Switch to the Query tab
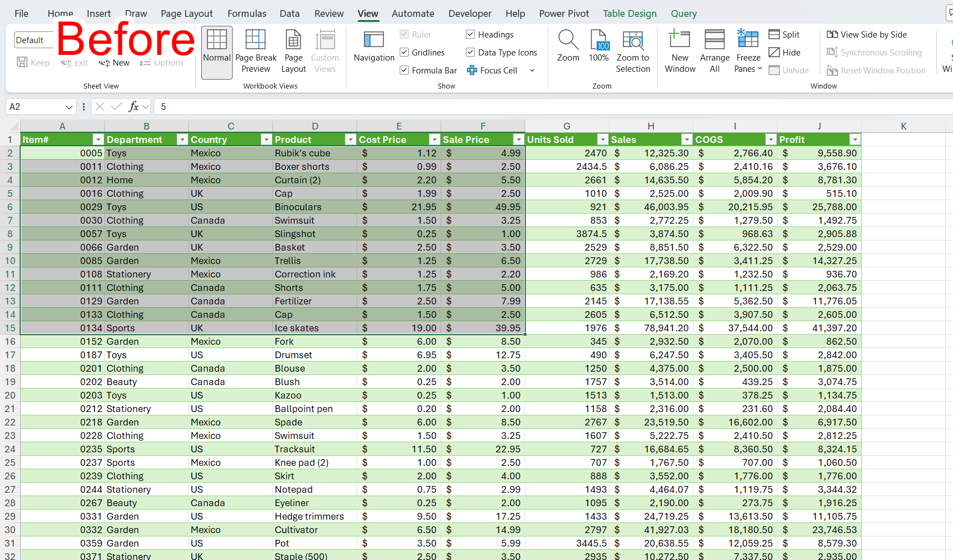The image size is (953, 560). tap(684, 13)
